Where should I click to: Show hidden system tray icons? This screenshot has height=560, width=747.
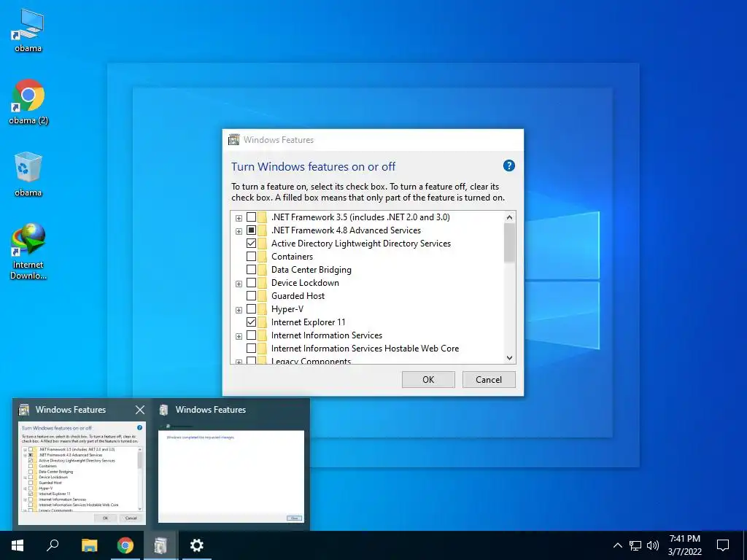click(617, 545)
